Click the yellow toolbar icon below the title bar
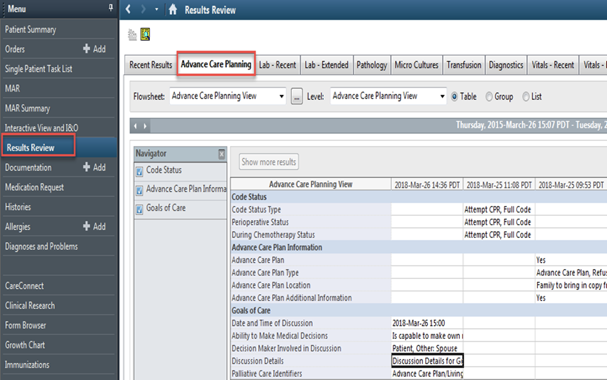The width and height of the screenshot is (607, 380). (x=145, y=34)
